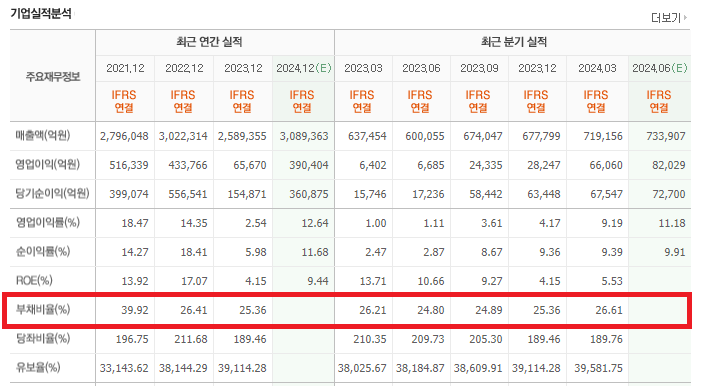Click reserve ratio value 38,144.29
Viewport: 702px width, 386px height.
[183, 368]
